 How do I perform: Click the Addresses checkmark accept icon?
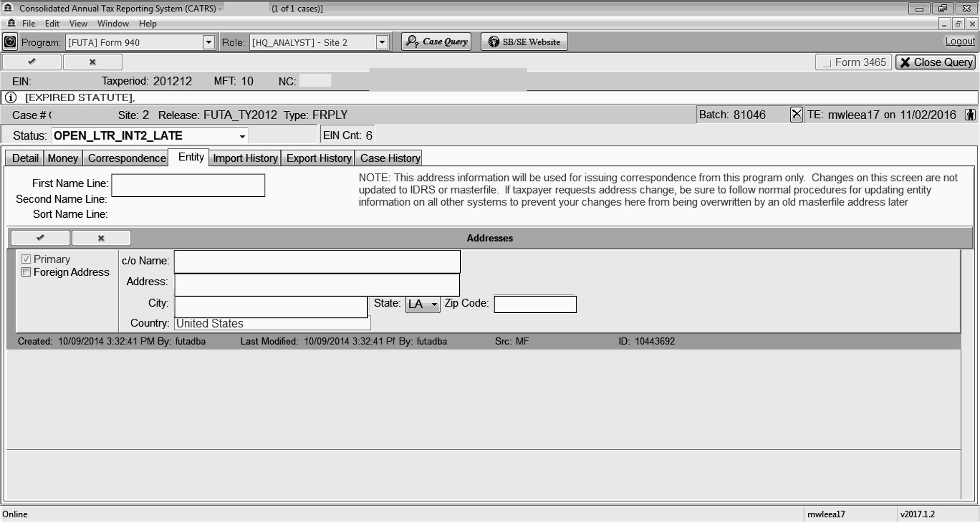pos(41,238)
